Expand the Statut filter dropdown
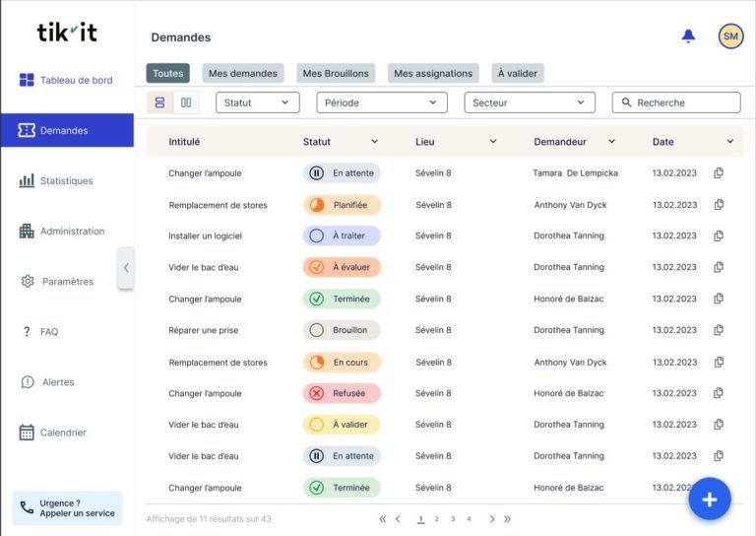This screenshot has width=756, height=536. coord(257,102)
